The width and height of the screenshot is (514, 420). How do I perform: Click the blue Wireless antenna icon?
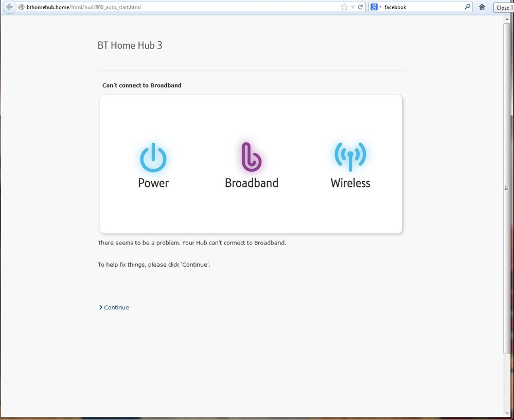click(350, 156)
